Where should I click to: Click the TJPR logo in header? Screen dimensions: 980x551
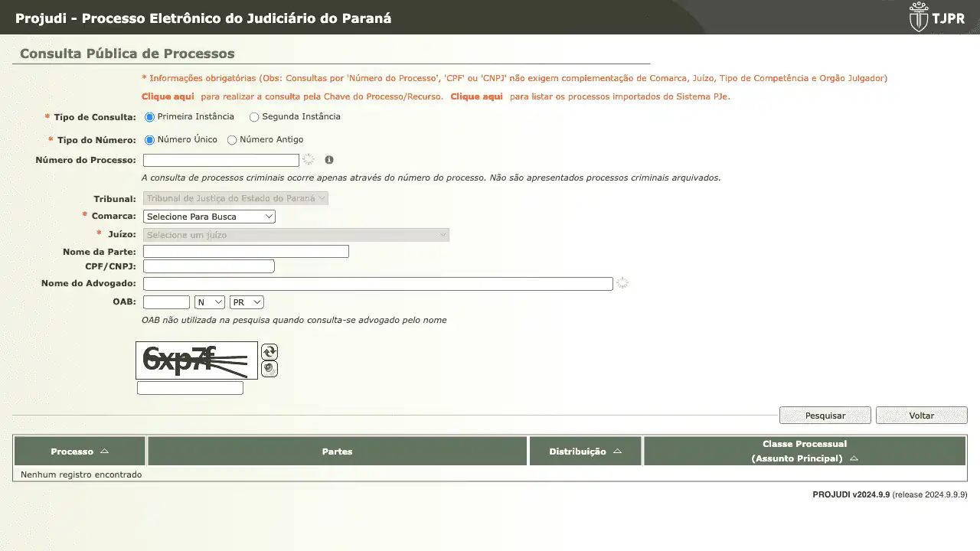point(936,18)
